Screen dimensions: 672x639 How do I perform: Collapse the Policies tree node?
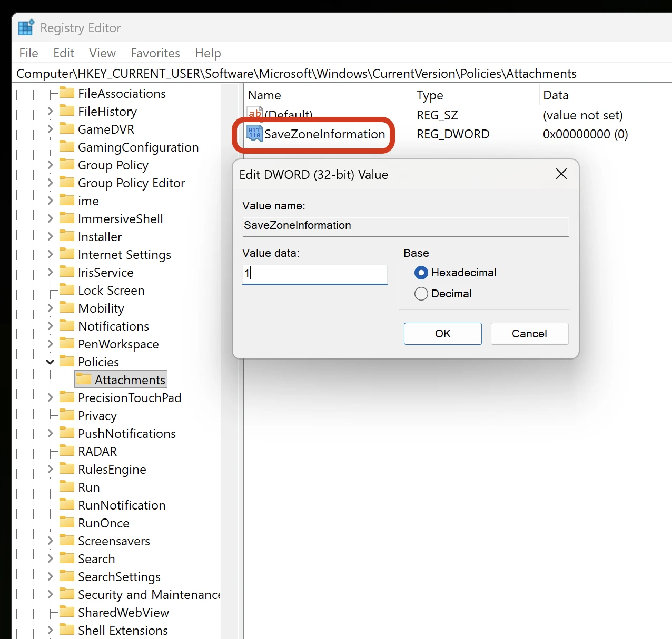tap(50, 362)
